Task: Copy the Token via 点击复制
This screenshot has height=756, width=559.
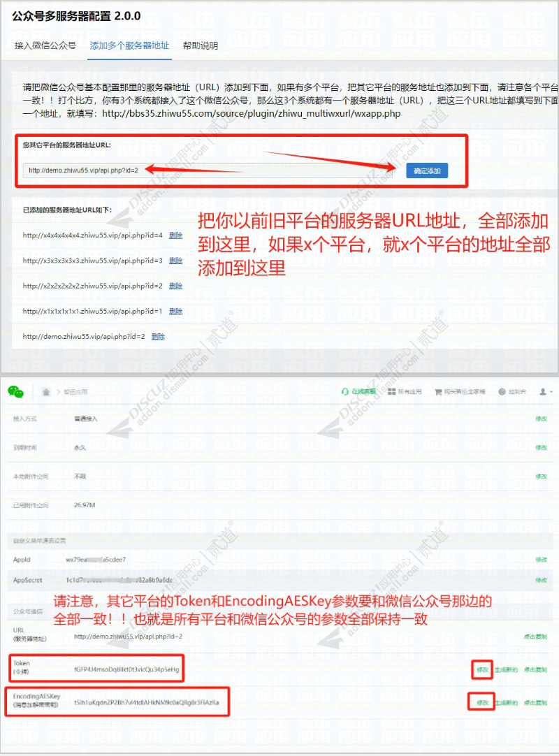Action: point(535,669)
